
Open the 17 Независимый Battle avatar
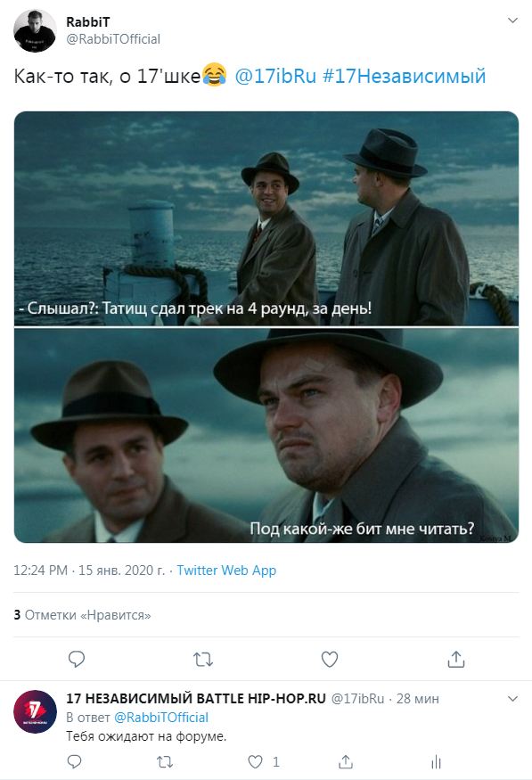click(35, 711)
